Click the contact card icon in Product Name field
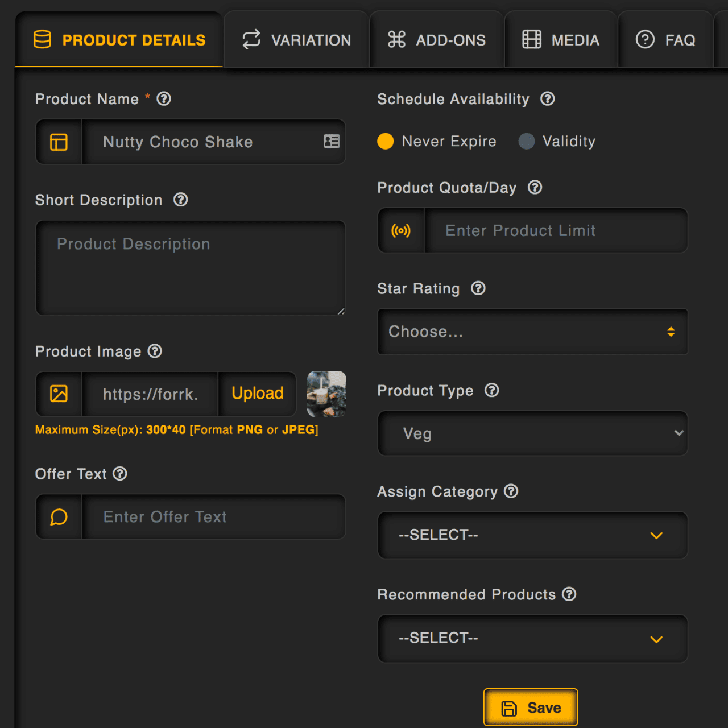 click(332, 141)
